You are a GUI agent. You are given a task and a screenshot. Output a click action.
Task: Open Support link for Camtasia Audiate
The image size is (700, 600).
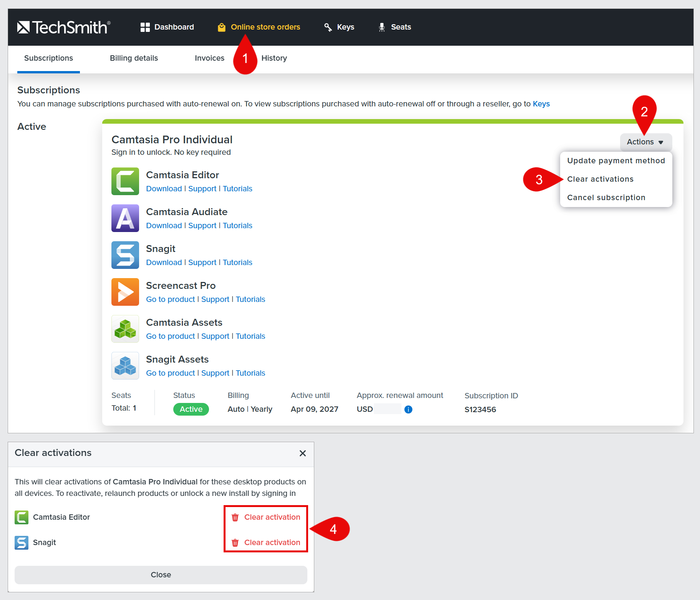[x=202, y=226]
